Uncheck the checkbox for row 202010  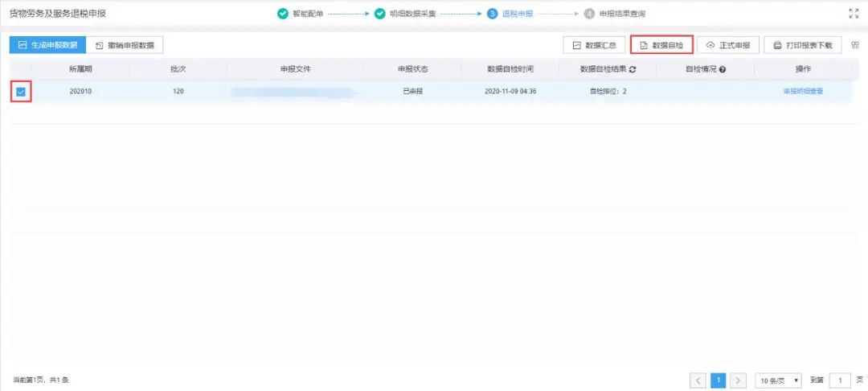tap(21, 92)
